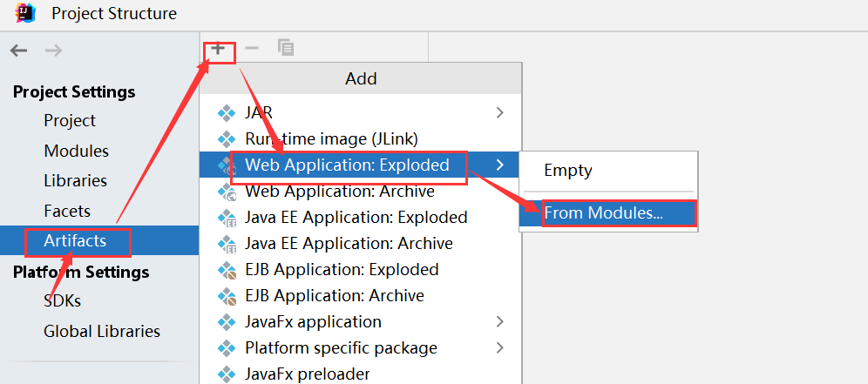Expand the JavaFx application submenu arrow
The width and height of the screenshot is (868, 384).
point(500,321)
